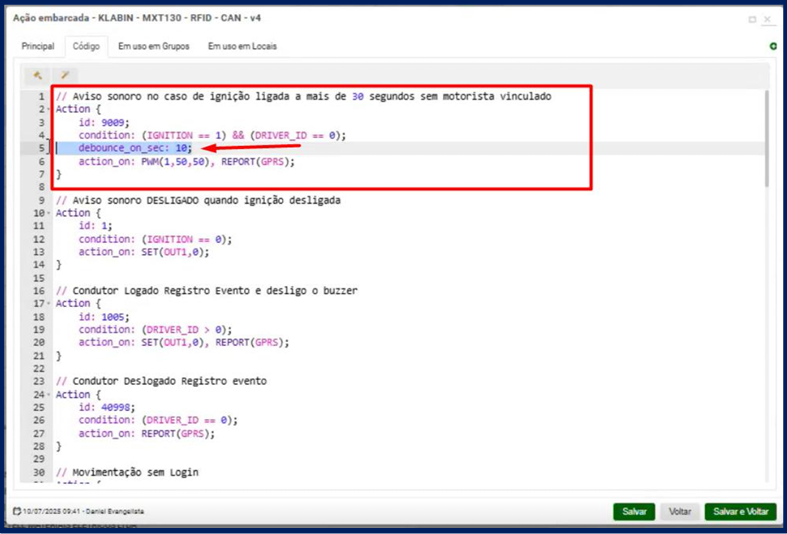Click the Salvar e Voltar button
The image size is (787, 534).
(x=740, y=511)
